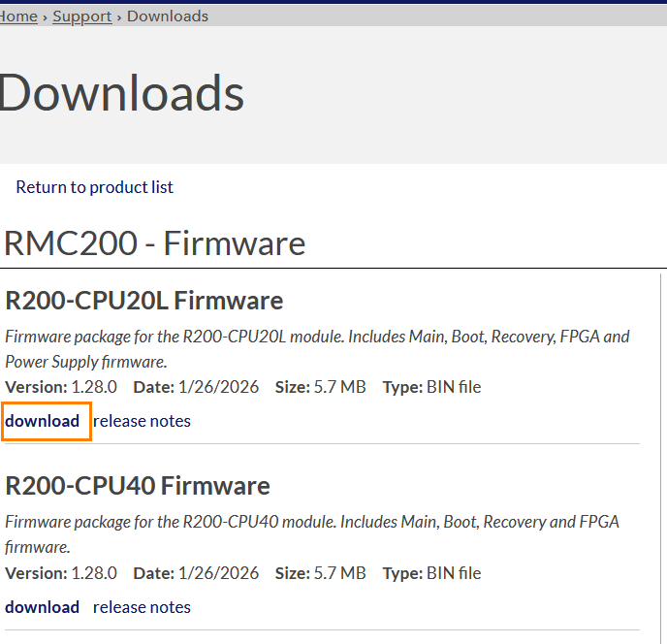Click the large Downloads page heading

(121, 93)
